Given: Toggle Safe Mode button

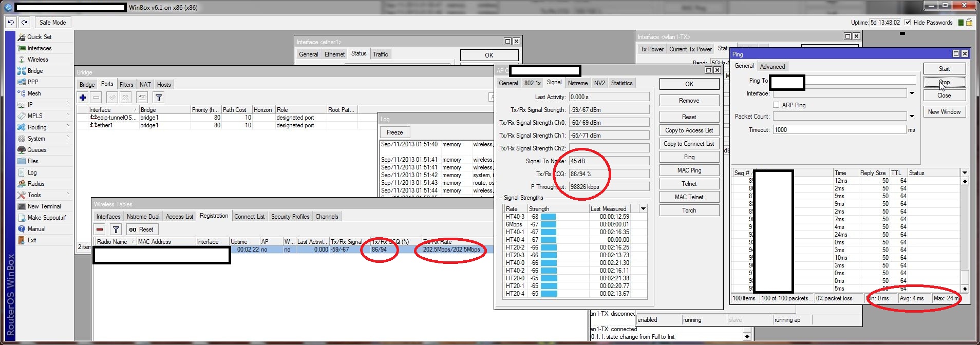Looking at the screenshot, I should 52,22.
